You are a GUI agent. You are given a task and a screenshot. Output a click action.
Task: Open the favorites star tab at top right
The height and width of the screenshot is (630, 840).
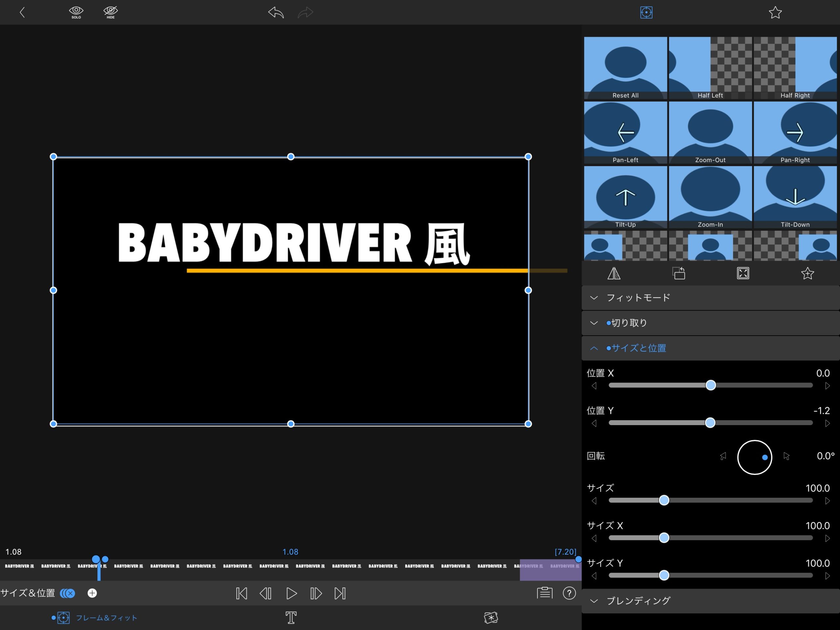click(775, 12)
